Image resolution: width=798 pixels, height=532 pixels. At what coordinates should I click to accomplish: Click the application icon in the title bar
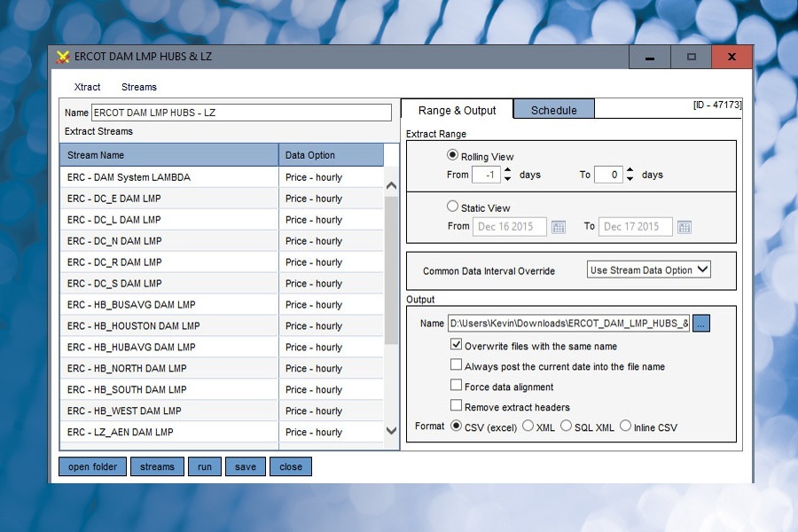coord(63,57)
